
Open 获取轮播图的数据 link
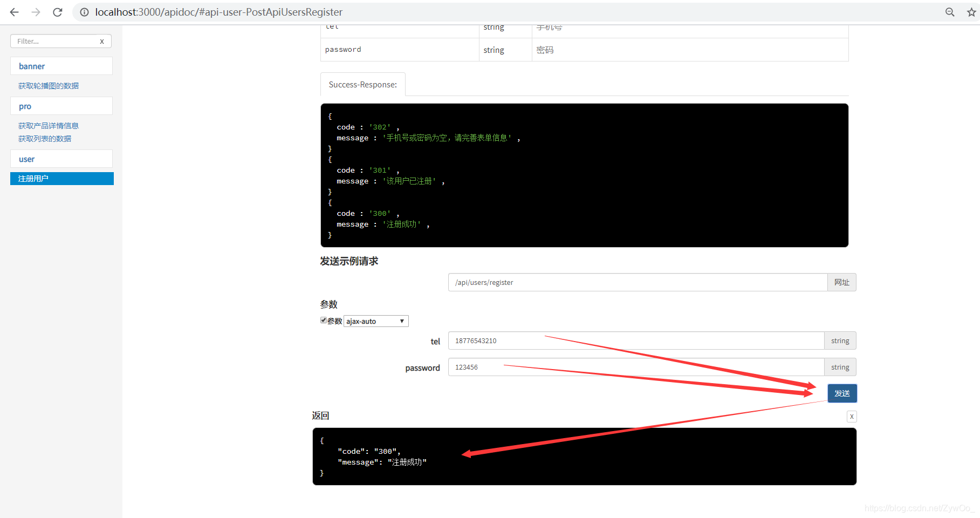(x=49, y=86)
